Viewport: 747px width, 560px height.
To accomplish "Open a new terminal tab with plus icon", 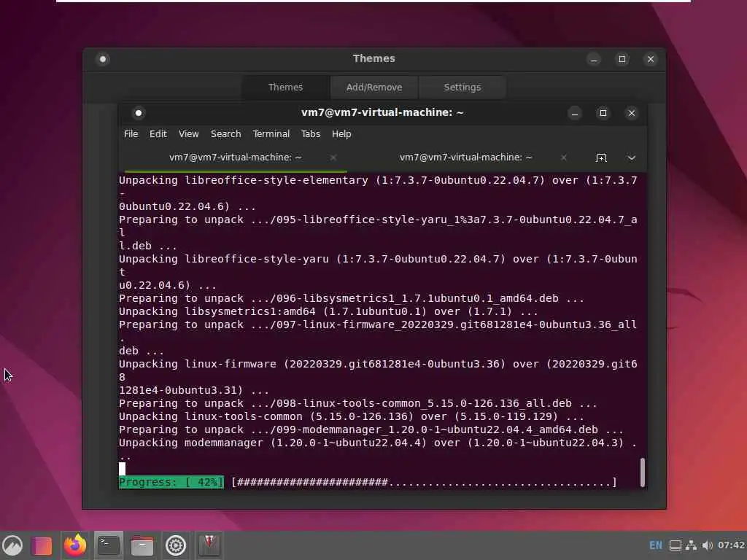I will (x=601, y=157).
